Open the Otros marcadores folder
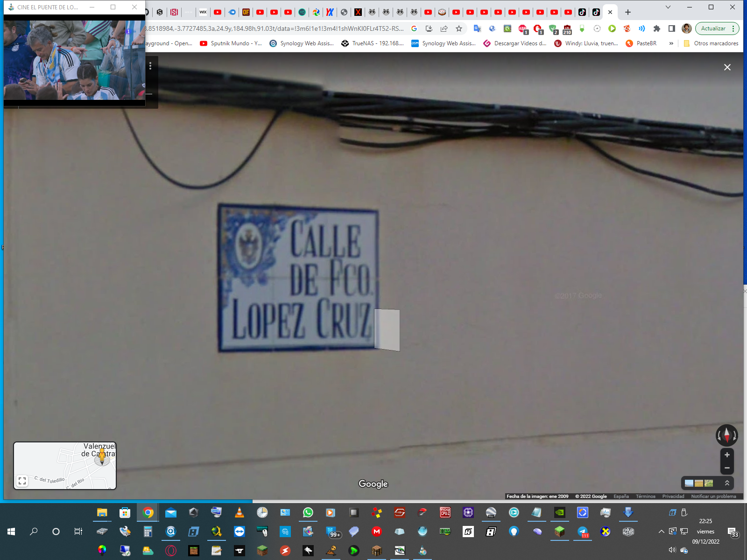This screenshot has height=560, width=747. coord(711,43)
